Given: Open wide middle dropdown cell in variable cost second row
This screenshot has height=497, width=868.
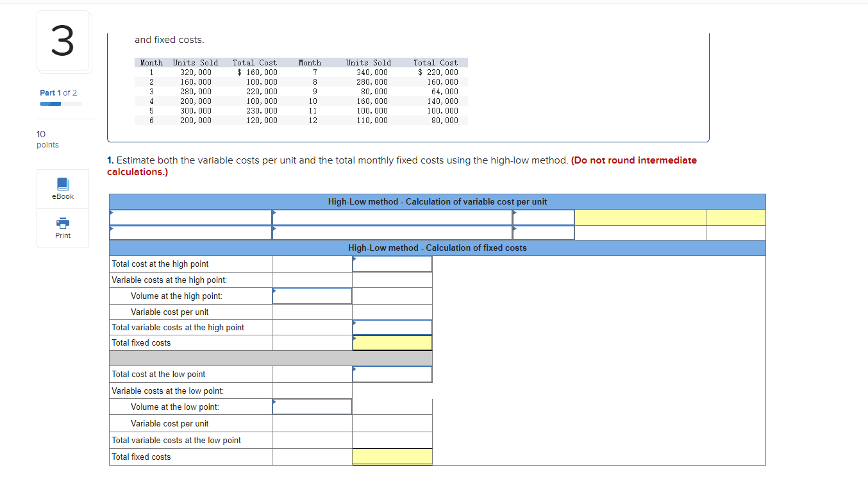Looking at the screenshot, I should pos(392,233).
